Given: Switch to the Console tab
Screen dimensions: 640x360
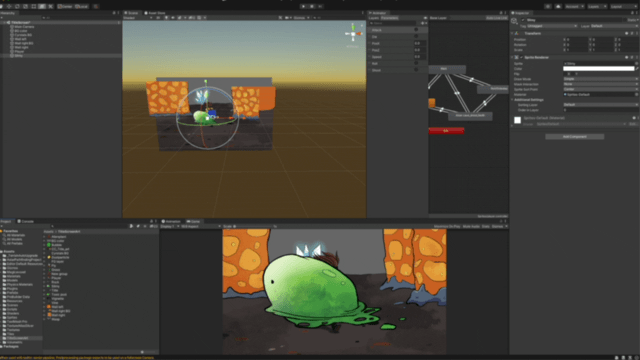Looking at the screenshot, I should pyautogui.click(x=25, y=221).
